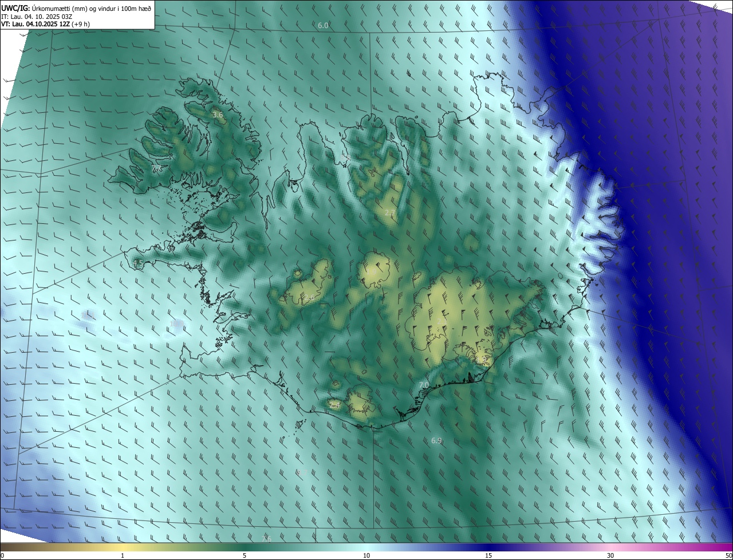Viewport: 733px width, 560px height.
Task: Click the 6.0 value near the top edge
Action: click(324, 26)
